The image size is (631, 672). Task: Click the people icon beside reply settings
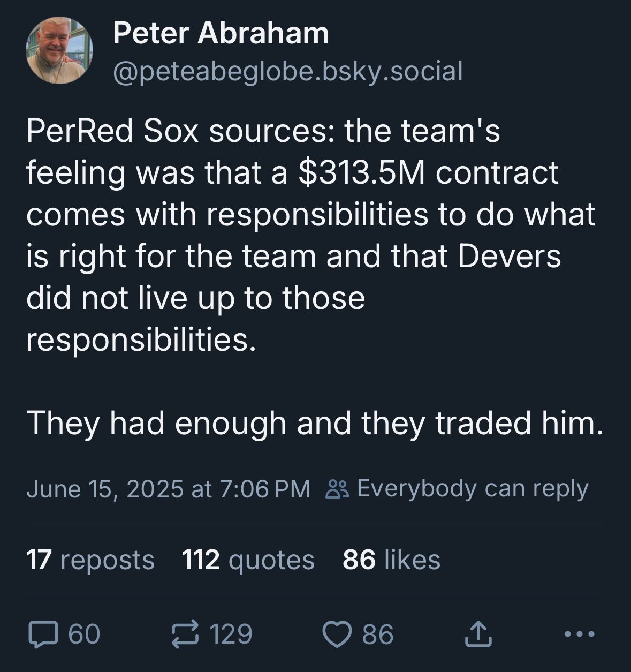pos(338,488)
